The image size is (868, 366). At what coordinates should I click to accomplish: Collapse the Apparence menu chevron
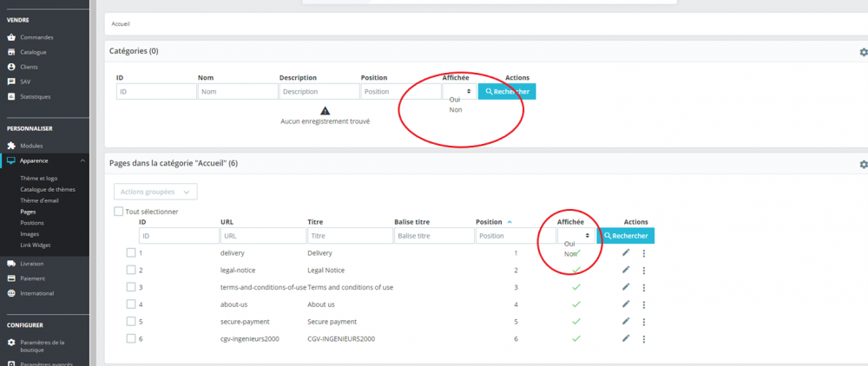click(82, 161)
